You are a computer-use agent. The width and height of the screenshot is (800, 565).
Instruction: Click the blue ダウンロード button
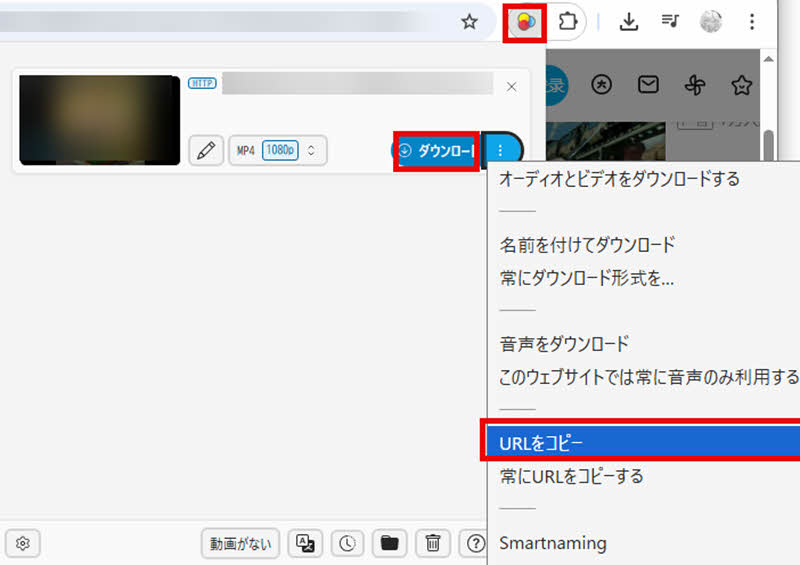(x=435, y=151)
